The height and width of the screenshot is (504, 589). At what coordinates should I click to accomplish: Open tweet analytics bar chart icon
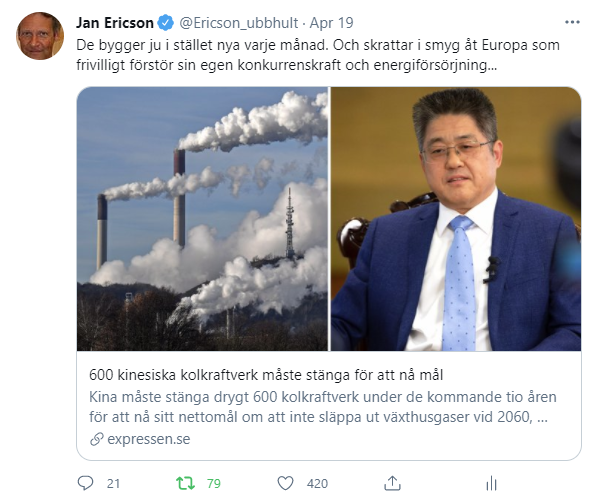[x=491, y=483]
